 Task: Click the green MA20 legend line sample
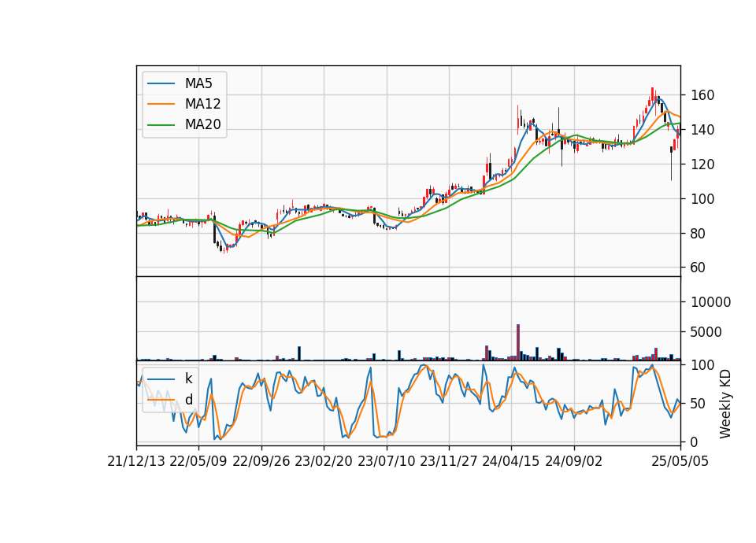point(161,125)
